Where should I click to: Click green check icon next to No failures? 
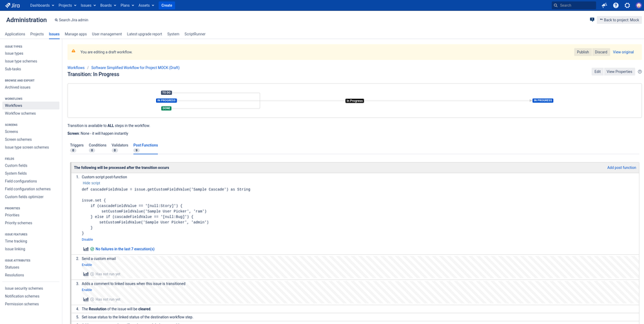click(x=92, y=248)
